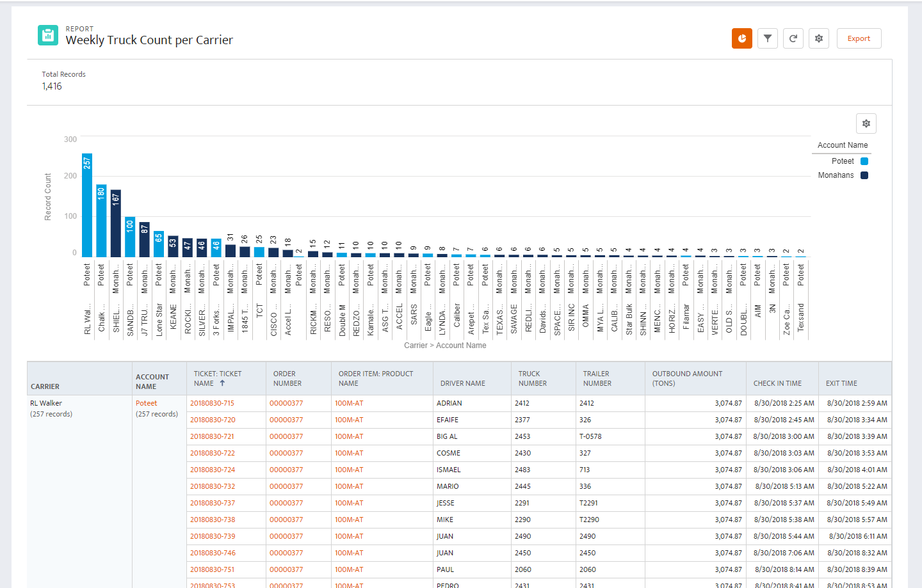Open ticket 20180830-751
This screenshot has height=588, width=922.
212,569
